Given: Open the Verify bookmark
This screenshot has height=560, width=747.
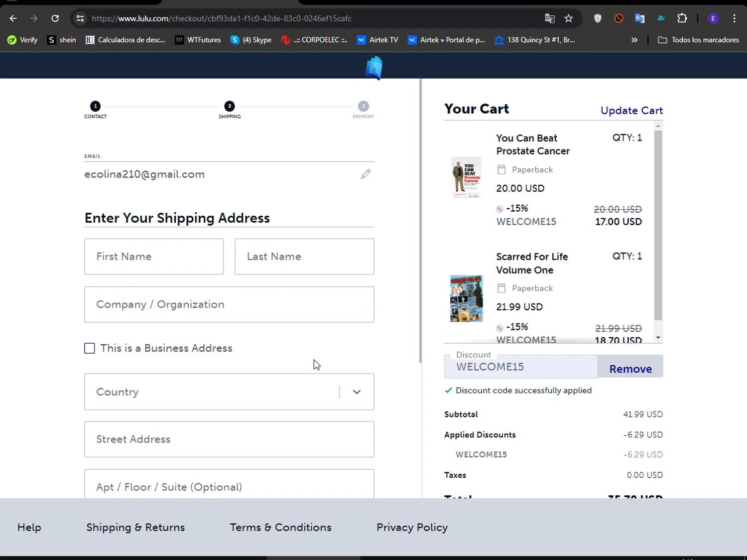Looking at the screenshot, I should 22,40.
